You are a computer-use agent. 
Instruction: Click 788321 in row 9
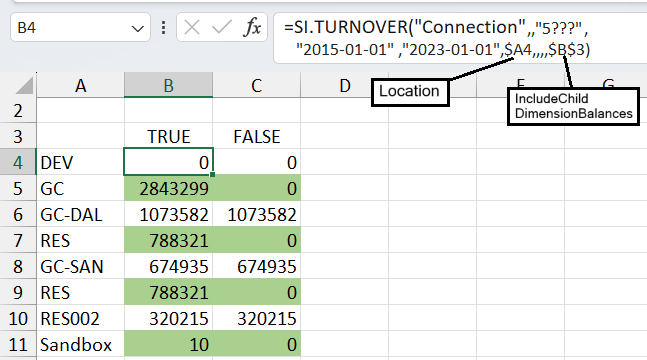pos(168,292)
